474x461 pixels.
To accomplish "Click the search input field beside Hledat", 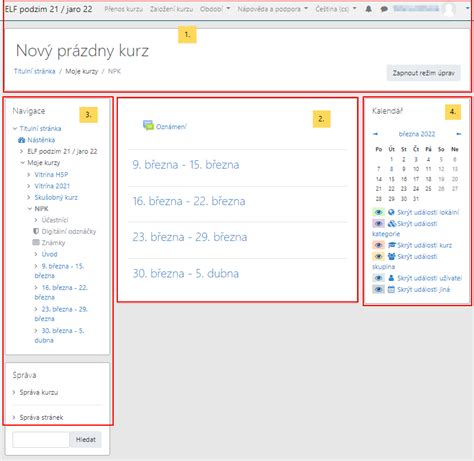I will click(41, 440).
